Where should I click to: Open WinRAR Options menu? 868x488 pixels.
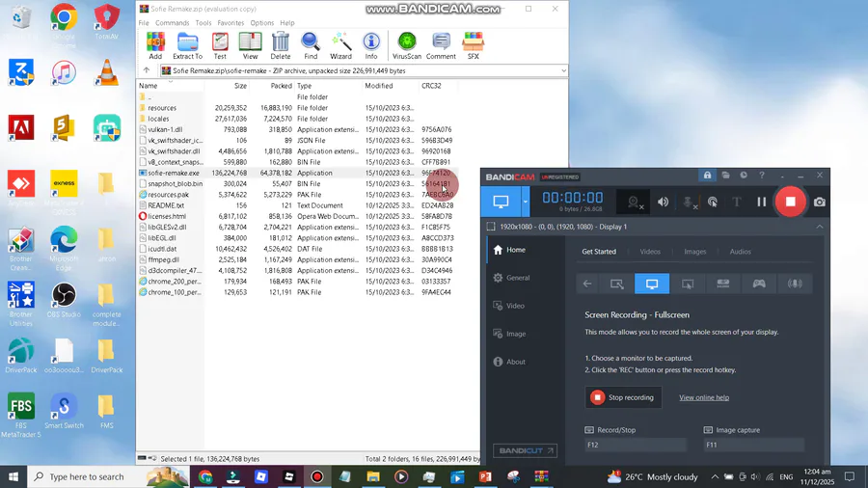click(261, 23)
